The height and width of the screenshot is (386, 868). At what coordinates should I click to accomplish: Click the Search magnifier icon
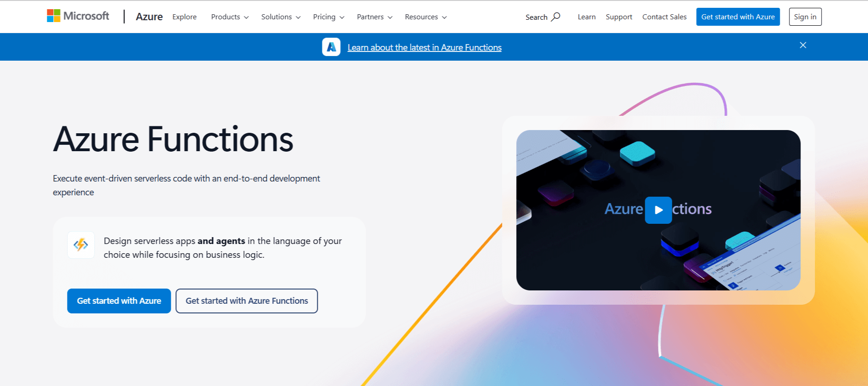(x=556, y=17)
